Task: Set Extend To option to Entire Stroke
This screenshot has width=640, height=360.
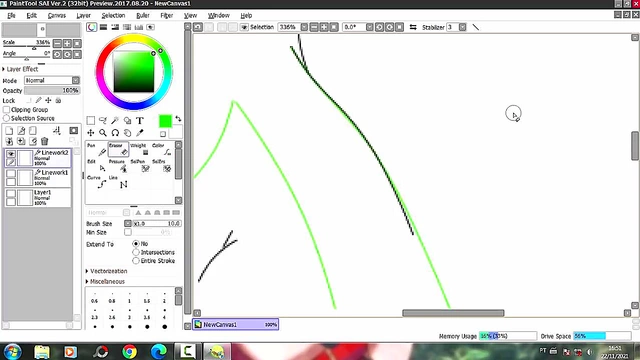Action: pyautogui.click(x=136, y=261)
